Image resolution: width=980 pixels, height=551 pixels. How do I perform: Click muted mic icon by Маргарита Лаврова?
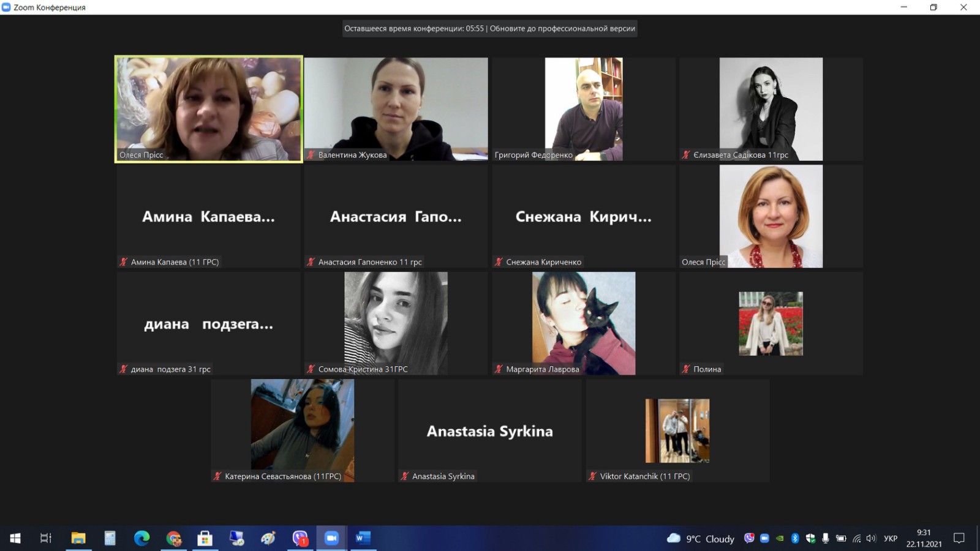499,369
